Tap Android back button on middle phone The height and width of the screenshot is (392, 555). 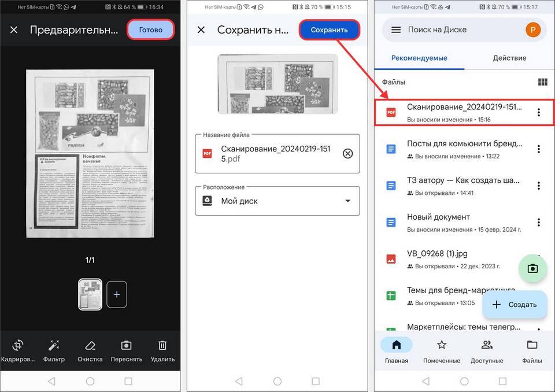(239, 381)
